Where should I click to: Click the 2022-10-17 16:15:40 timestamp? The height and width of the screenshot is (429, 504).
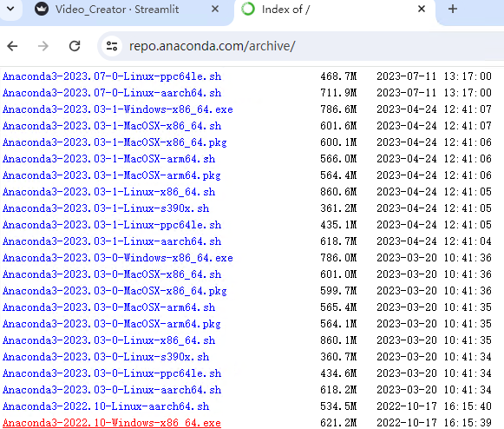[435, 406]
